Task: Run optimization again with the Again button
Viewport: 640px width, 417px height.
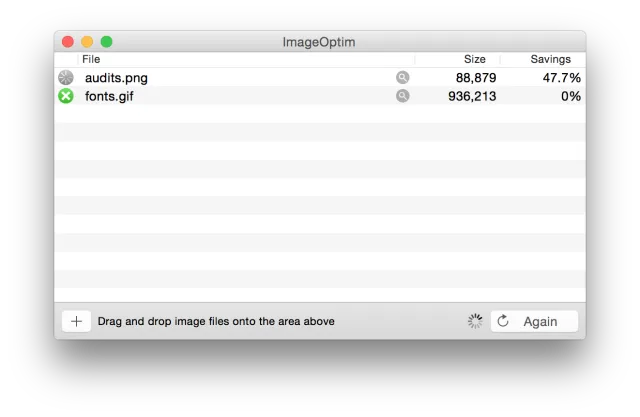Action: point(534,321)
